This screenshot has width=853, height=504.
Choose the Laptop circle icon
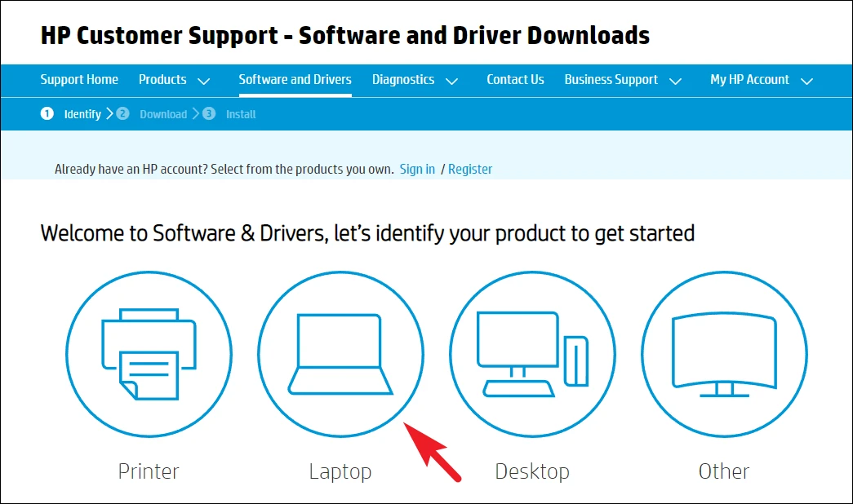tap(340, 354)
